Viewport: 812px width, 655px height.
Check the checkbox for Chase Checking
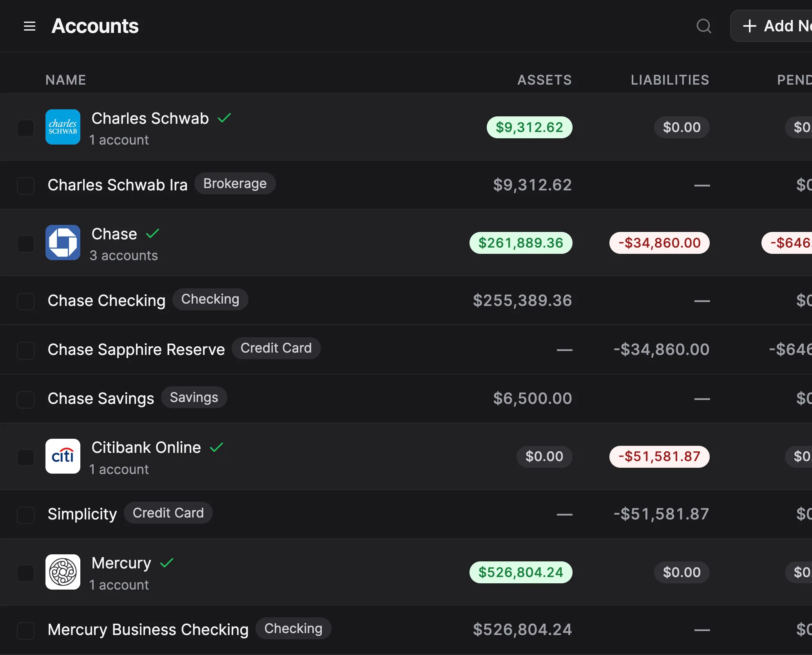pyautogui.click(x=25, y=301)
